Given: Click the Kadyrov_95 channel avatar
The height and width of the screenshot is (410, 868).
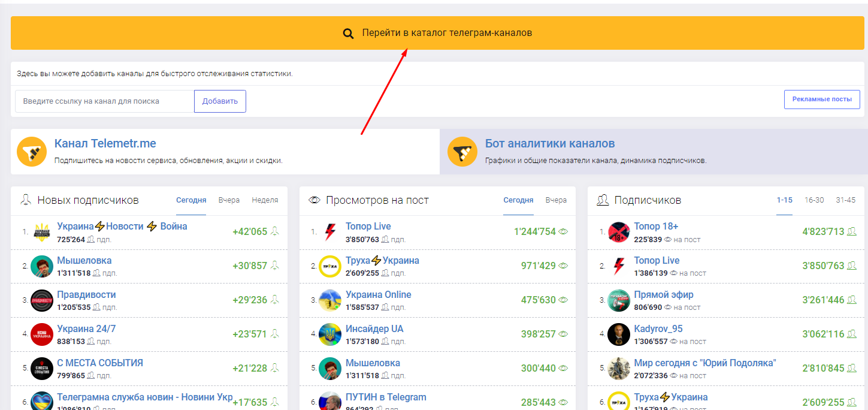Looking at the screenshot, I should (619, 334).
